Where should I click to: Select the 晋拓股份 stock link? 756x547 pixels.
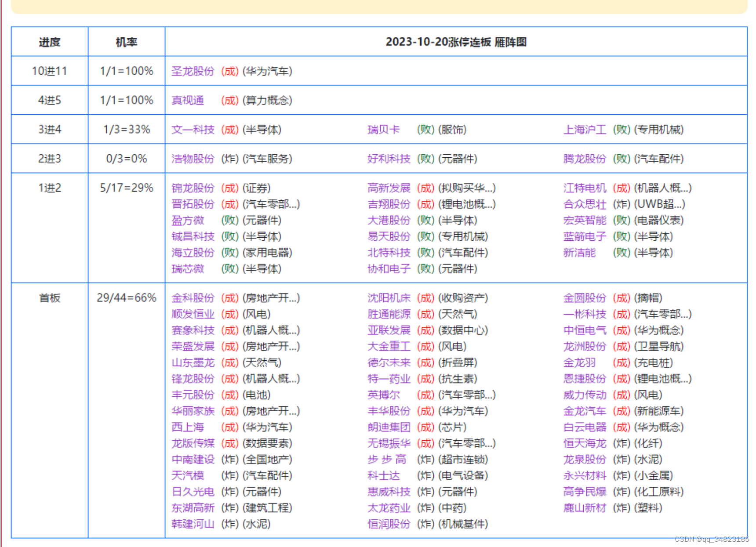coord(193,204)
